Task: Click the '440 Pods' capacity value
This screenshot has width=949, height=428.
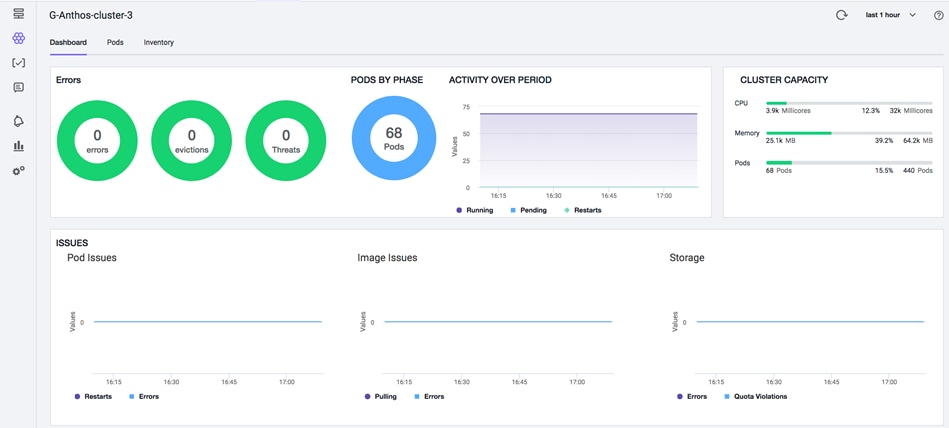Action: (x=918, y=171)
